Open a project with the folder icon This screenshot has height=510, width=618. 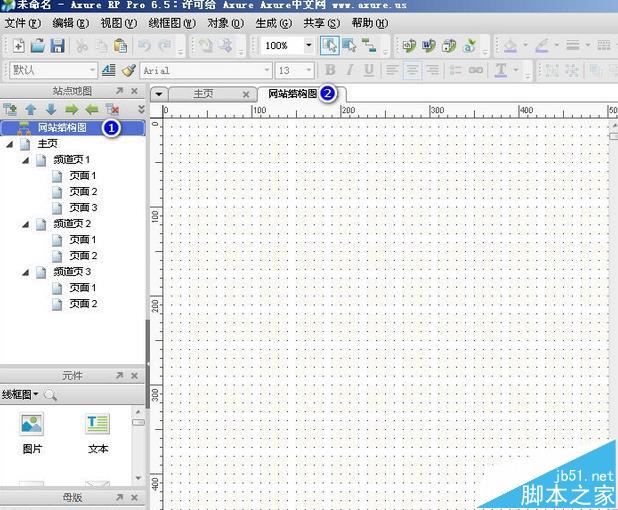(38, 46)
